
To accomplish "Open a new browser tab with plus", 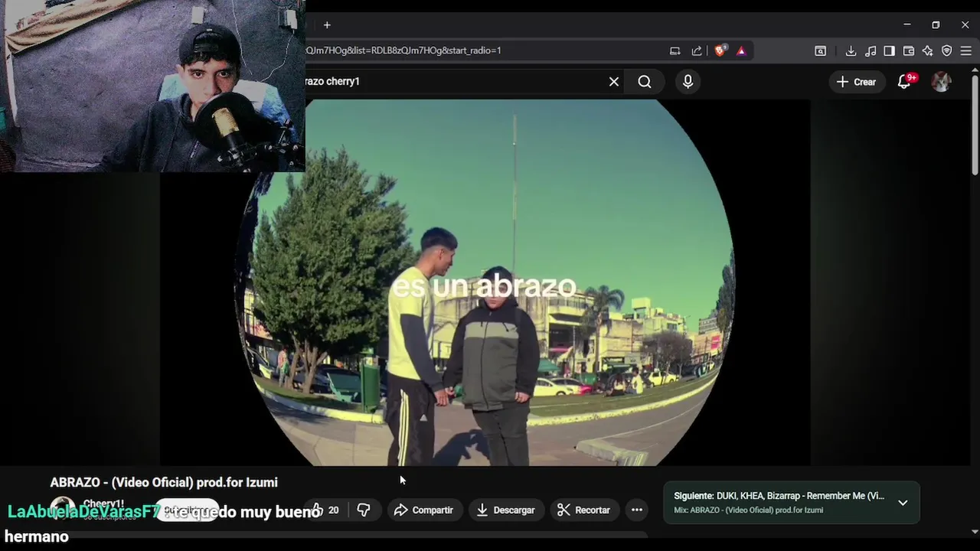I will pos(327,25).
